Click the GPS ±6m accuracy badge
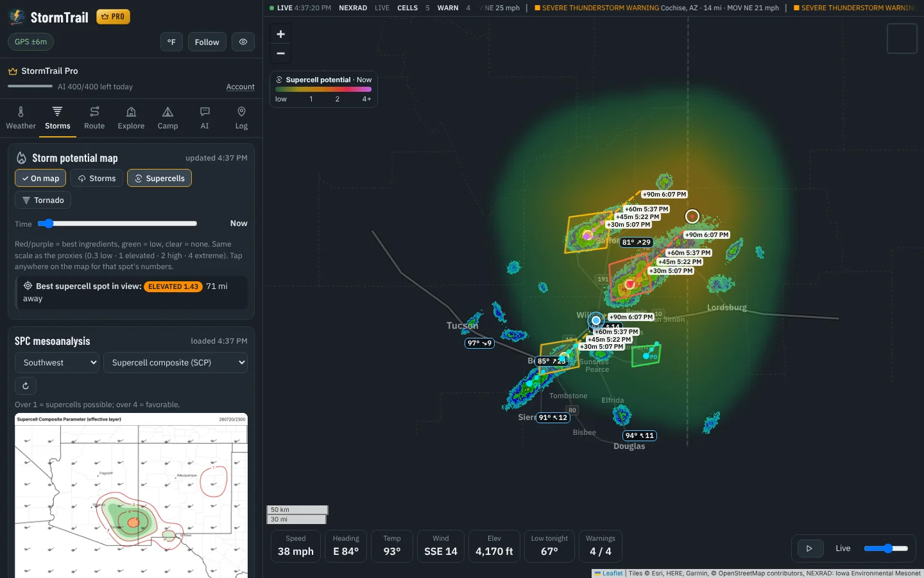Viewport: 924px width, 578px height. tap(31, 42)
